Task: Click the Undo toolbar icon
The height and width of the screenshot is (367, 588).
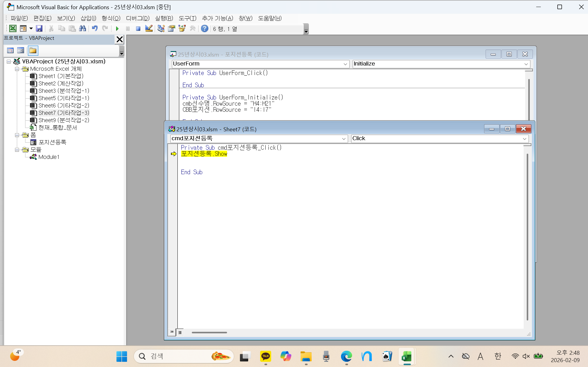Action: [95, 29]
